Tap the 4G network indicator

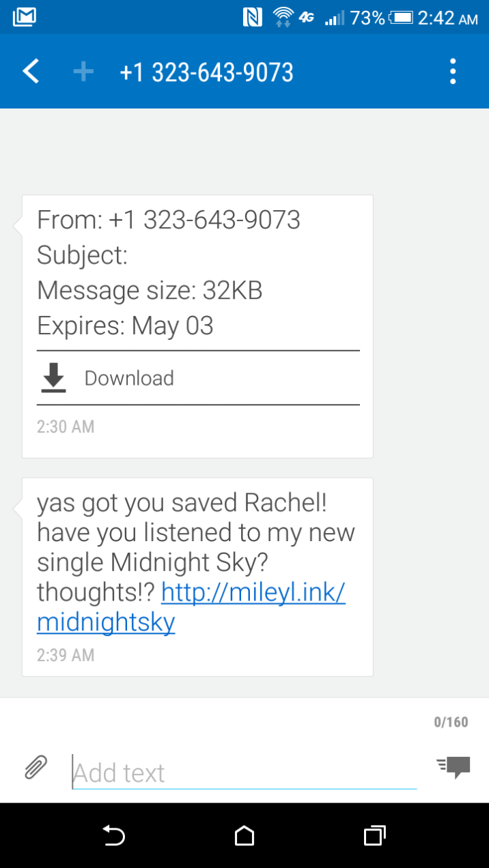point(307,18)
